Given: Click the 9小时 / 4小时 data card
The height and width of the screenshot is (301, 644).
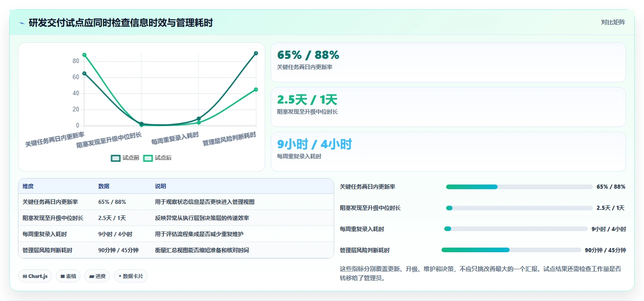Looking at the screenshot, I should coord(448,151).
